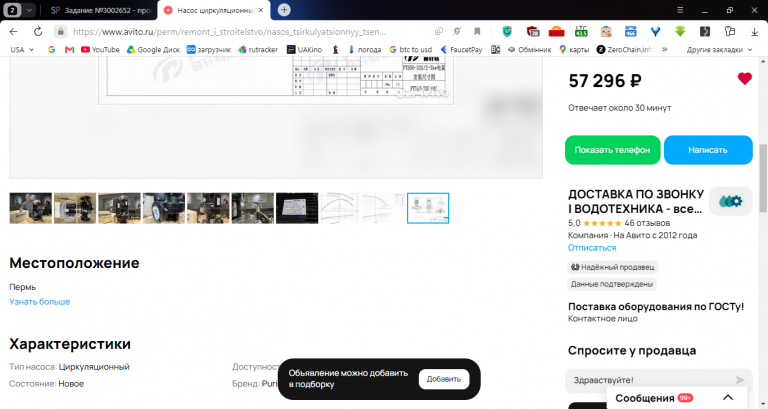Open the карты bookmark
The height and width of the screenshot is (409, 768).
pos(574,49)
